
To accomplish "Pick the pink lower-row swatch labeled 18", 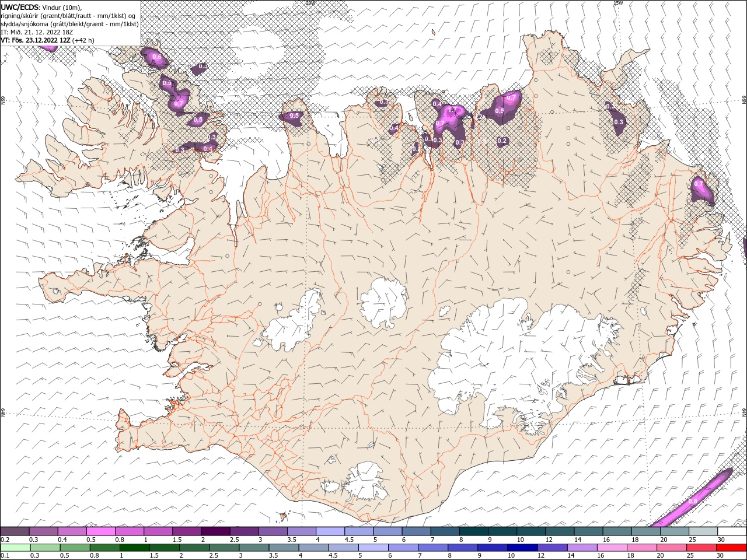I will 641,548.
